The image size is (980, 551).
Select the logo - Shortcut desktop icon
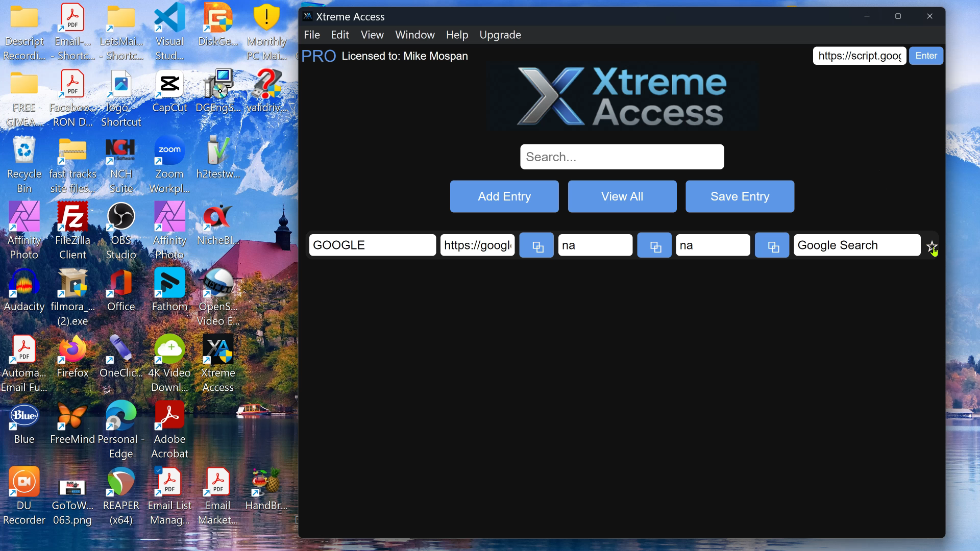click(121, 98)
